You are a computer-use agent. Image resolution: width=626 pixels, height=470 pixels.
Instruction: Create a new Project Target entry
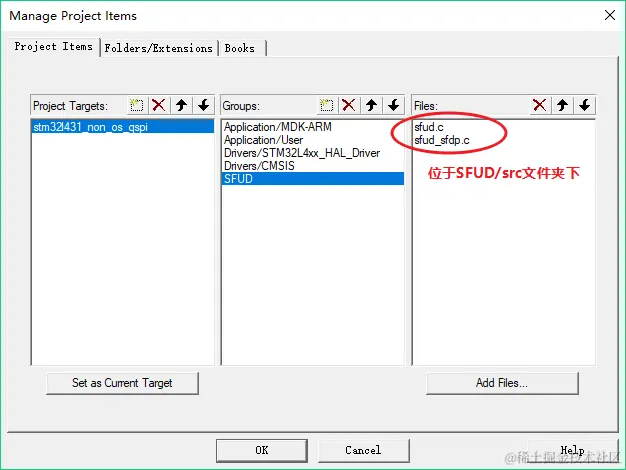coord(137,105)
